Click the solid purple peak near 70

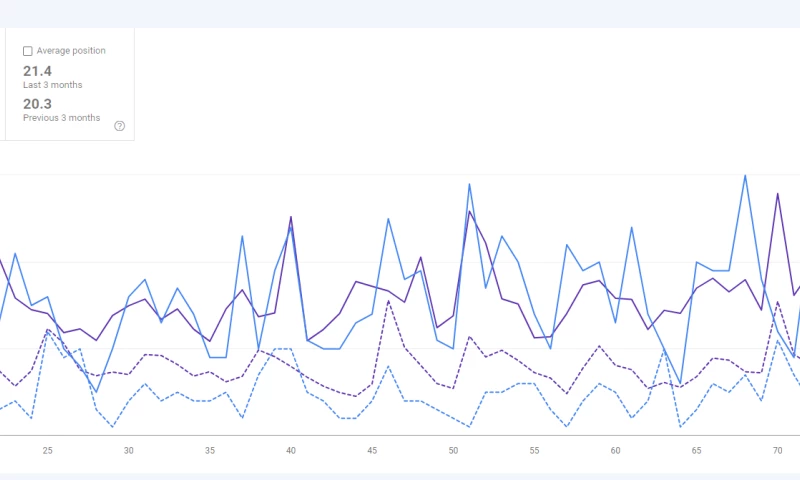(x=777, y=194)
